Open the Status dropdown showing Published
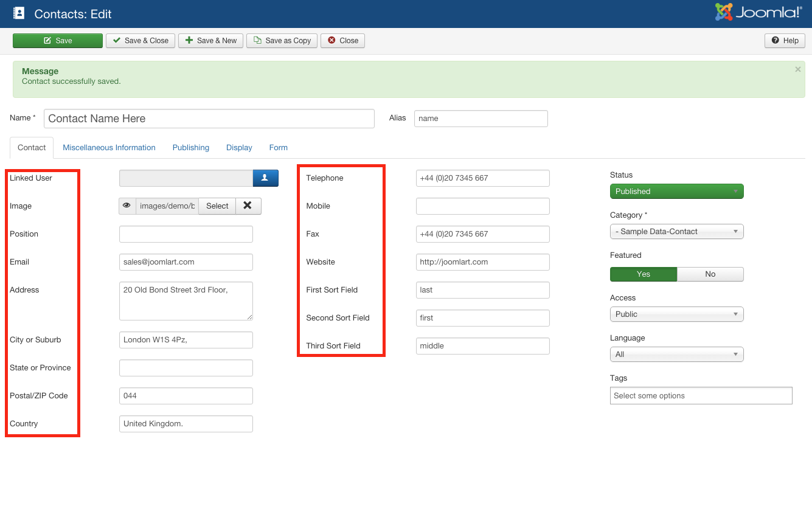 (x=676, y=192)
